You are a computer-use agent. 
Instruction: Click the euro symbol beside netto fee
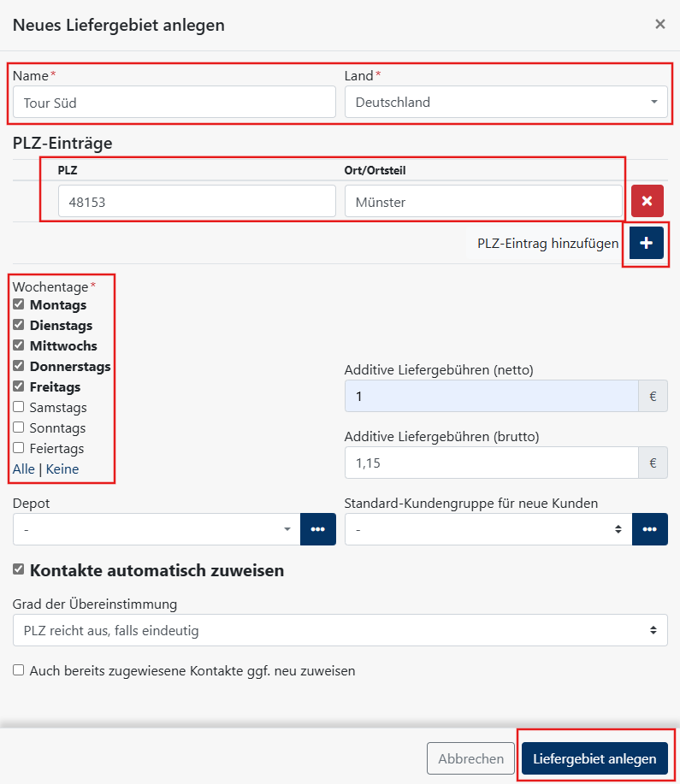pyautogui.click(x=653, y=397)
